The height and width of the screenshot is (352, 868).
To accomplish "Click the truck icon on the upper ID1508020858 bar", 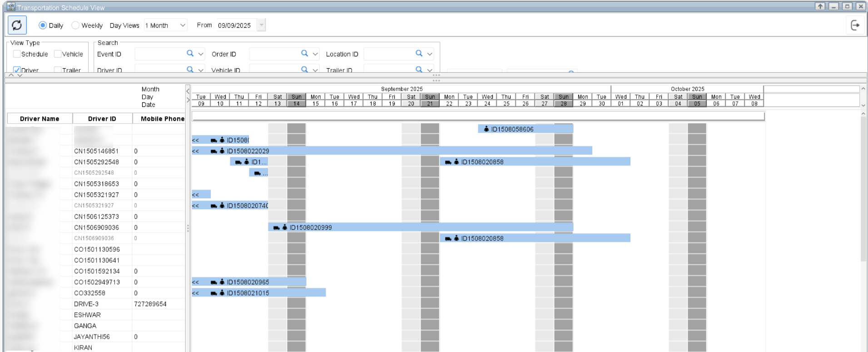I will [x=448, y=162].
